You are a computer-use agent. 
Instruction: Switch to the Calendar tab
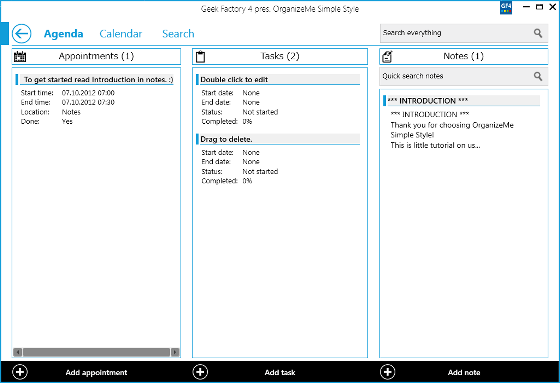(x=121, y=34)
